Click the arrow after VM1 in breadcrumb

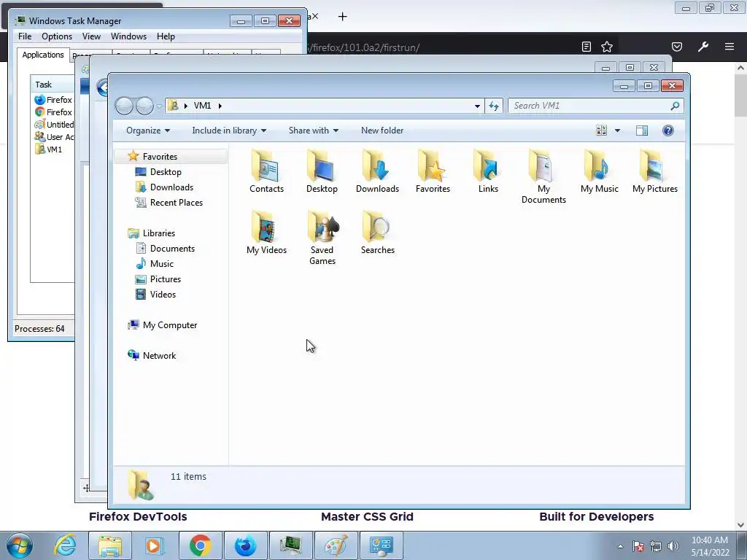[x=220, y=106]
